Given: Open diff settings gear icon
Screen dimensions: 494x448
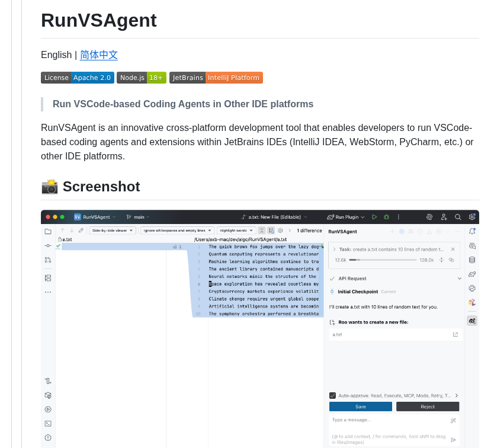Looking at the screenshot, I should pos(280,231).
